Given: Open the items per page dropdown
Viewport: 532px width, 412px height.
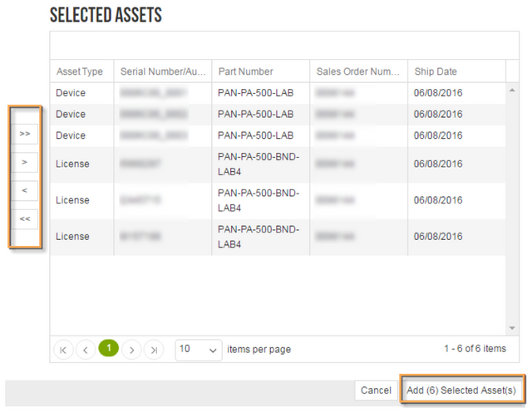Looking at the screenshot, I should [x=199, y=350].
